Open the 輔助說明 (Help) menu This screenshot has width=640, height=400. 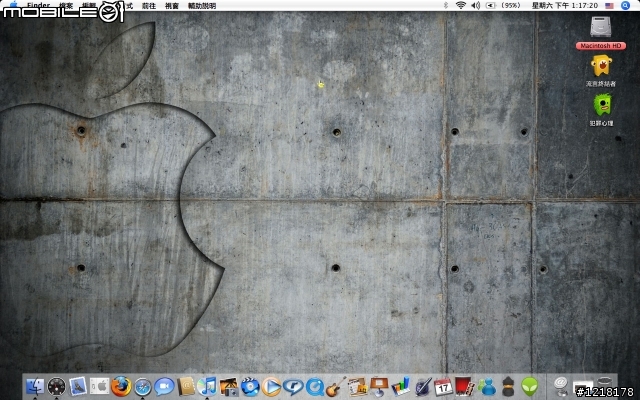click(201, 6)
